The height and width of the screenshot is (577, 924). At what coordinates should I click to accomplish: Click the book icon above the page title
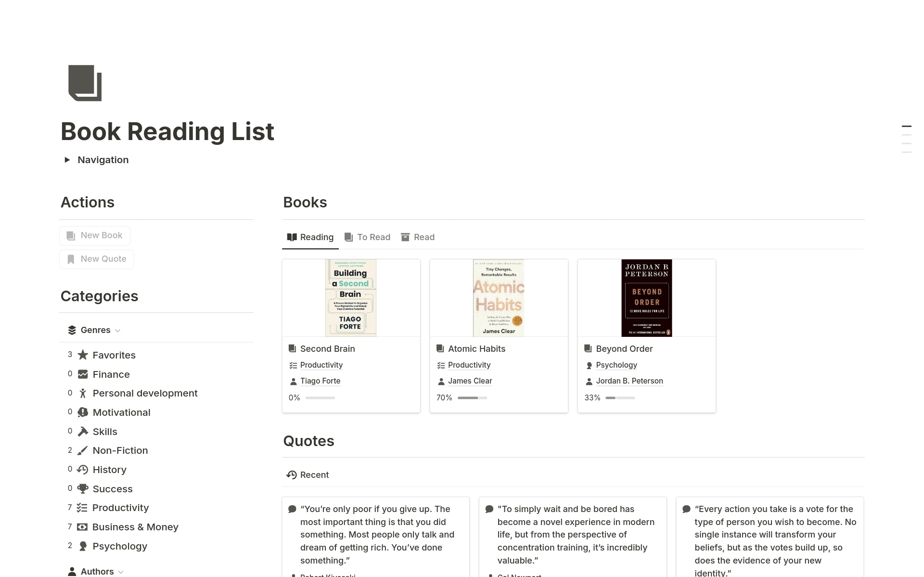point(85,83)
